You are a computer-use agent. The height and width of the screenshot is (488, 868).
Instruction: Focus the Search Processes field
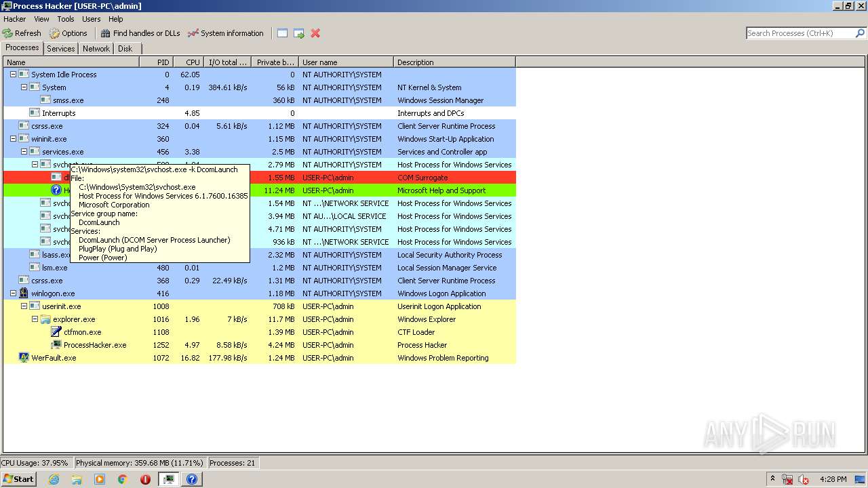coord(800,33)
